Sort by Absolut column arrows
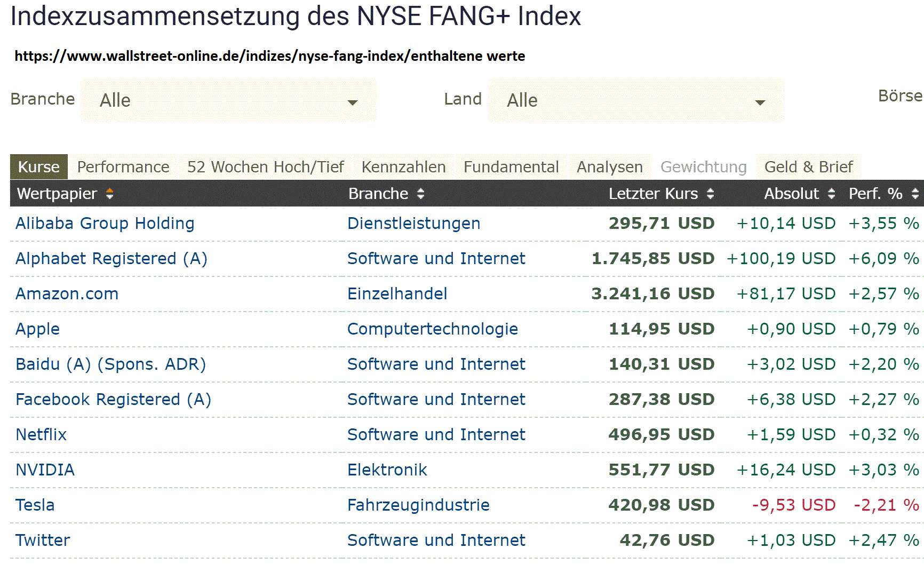The width and height of the screenshot is (924, 572). pos(832,194)
